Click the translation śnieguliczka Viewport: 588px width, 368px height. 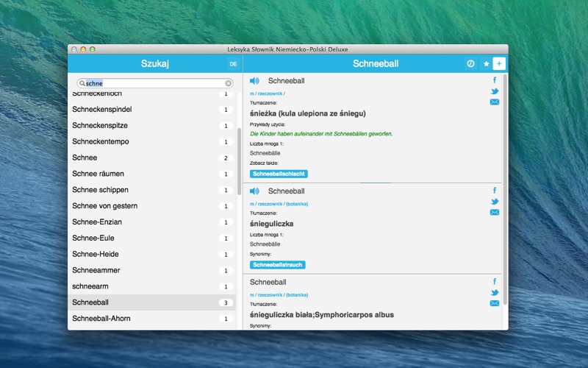tap(271, 224)
